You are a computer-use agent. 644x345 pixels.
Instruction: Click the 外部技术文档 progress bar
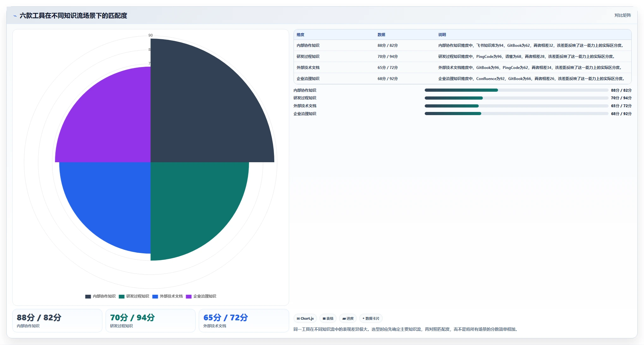[x=516, y=106]
